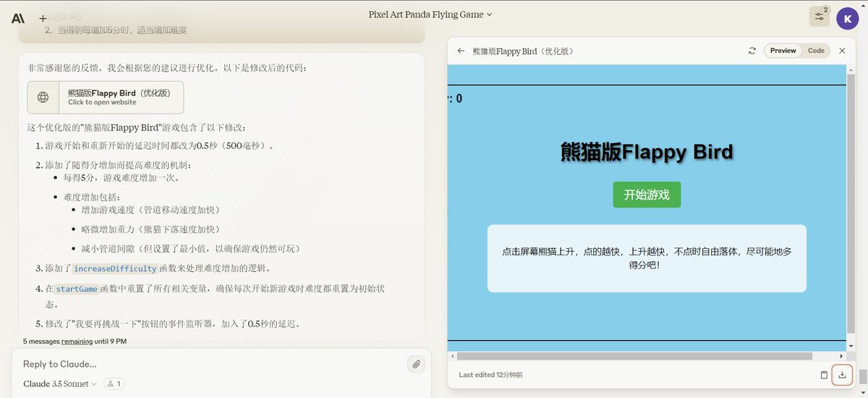Open the Anthropic logo home link
This screenshot has height=398, width=868.
[18, 18]
